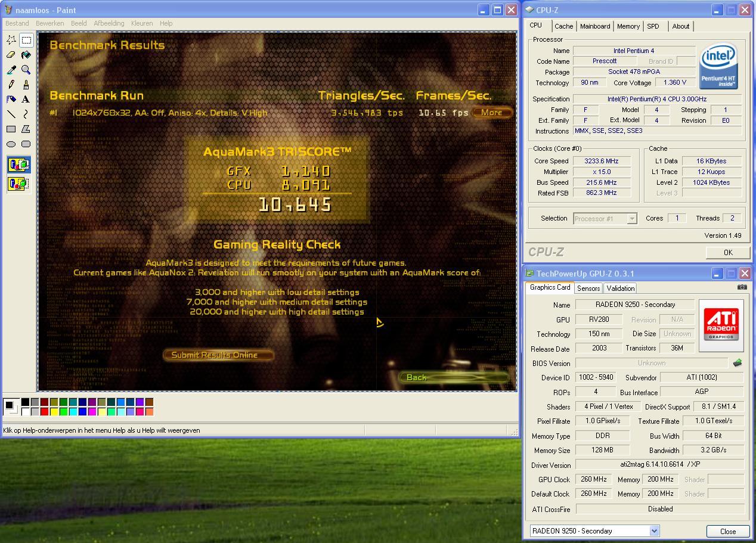756x543 pixels.
Task: Select the rectangular Select tool in Paint
Action: [x=26, y=40]
